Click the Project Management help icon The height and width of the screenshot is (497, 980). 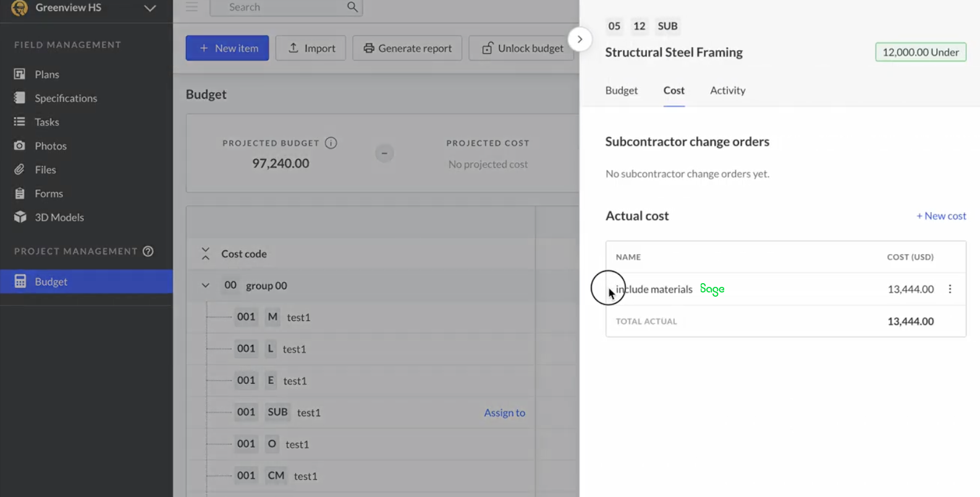pyautogui.click(x=148, y=251)
